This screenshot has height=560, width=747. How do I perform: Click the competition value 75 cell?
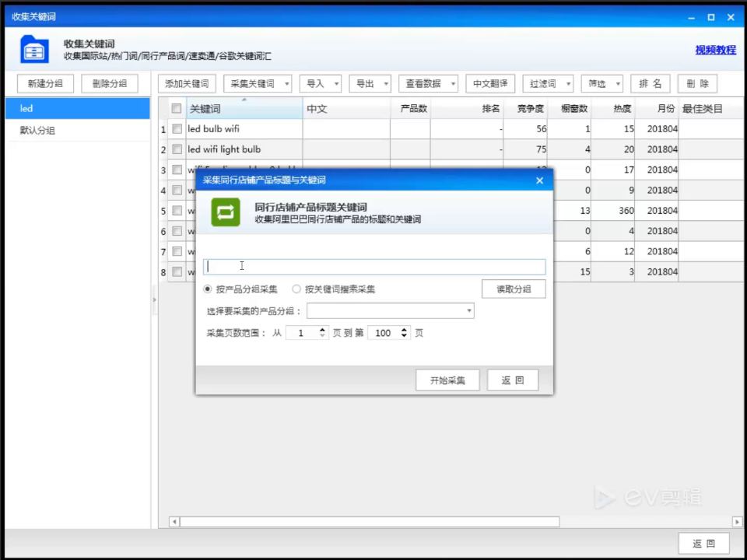point(525,149)
